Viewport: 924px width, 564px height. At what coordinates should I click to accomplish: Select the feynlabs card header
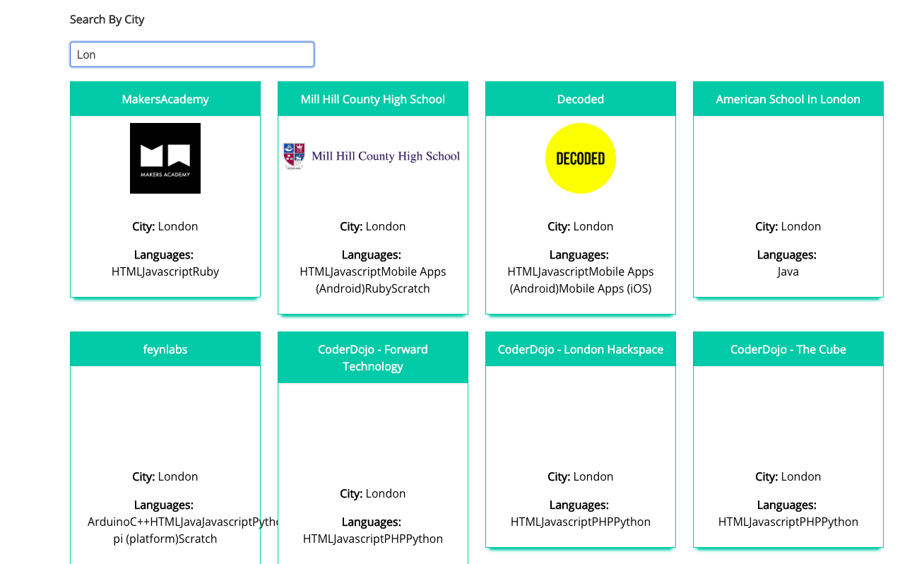[165, 349]
